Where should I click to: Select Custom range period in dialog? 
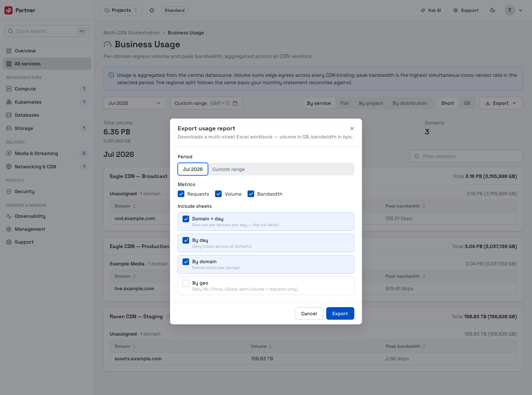pyautogui.click(x=228, y=169)
